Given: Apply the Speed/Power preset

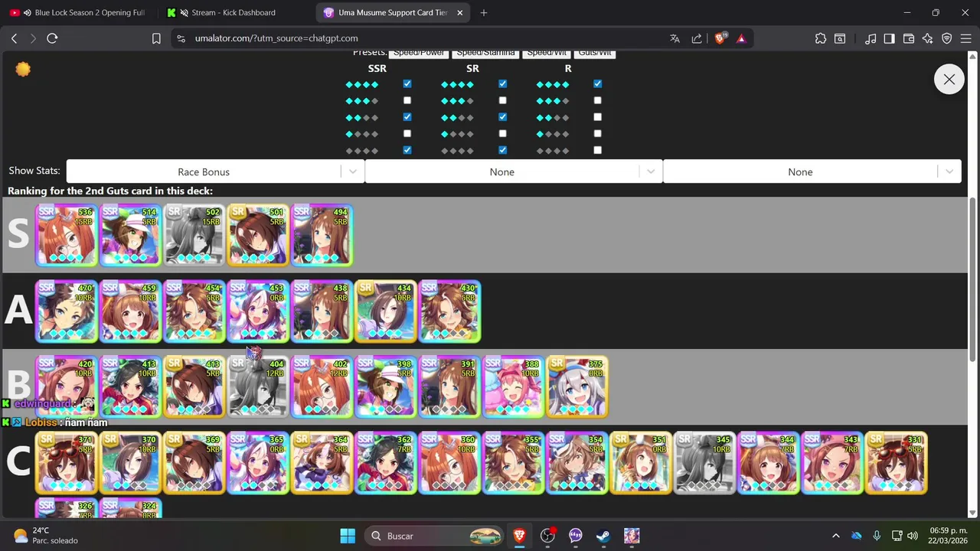Looking at the screenshot, I should pos(419,54).
